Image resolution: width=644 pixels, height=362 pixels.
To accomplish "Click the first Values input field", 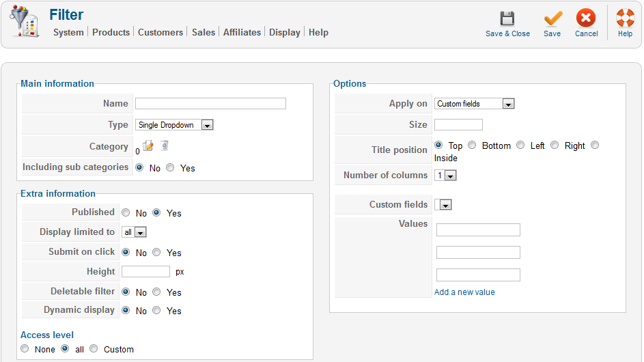I will pos(478,229).
